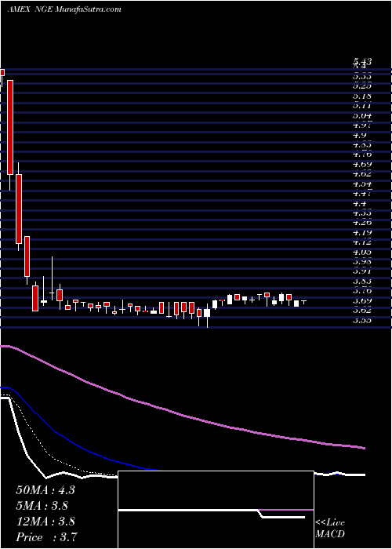Click the 4.05 price axis label
392x549 pixels.
point(362,252)
